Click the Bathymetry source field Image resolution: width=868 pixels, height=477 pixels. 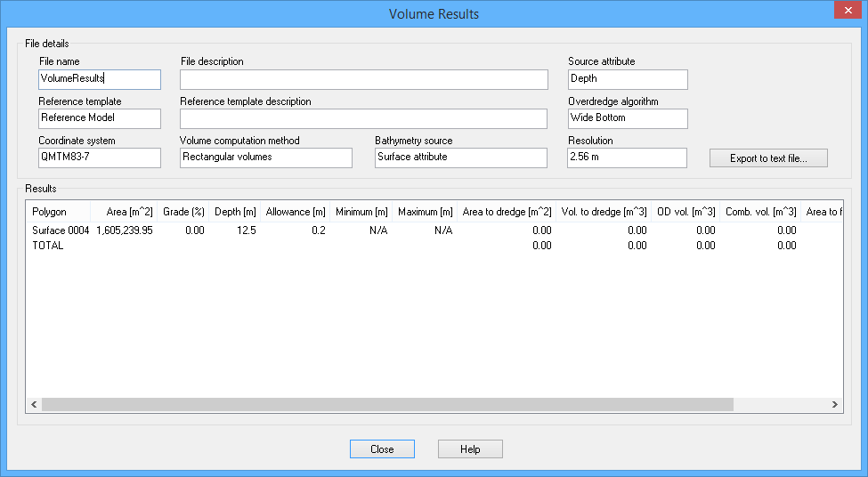(459, 158)
